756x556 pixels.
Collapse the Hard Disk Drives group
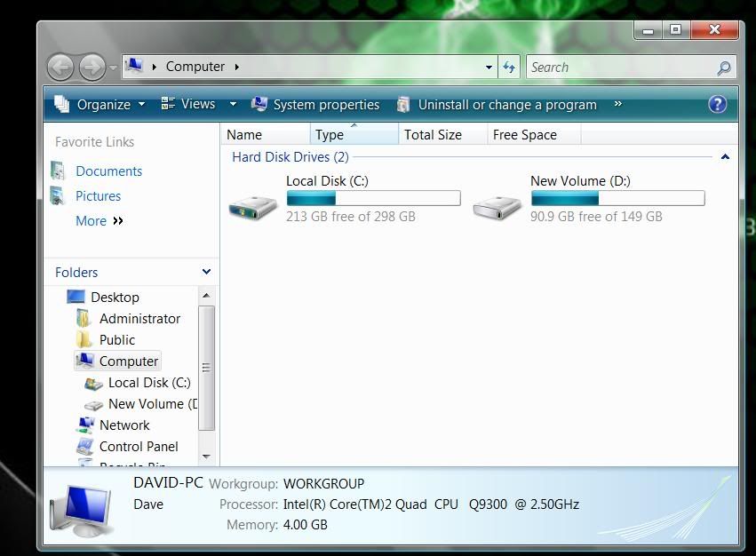tap(725, 157)
